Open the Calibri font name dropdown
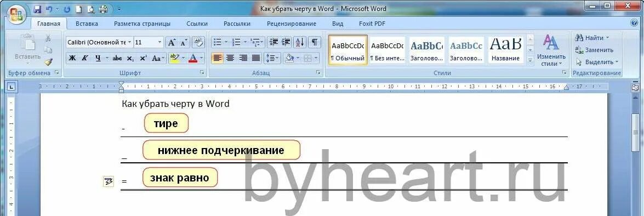The image size is (644, 216). point(130,42)
